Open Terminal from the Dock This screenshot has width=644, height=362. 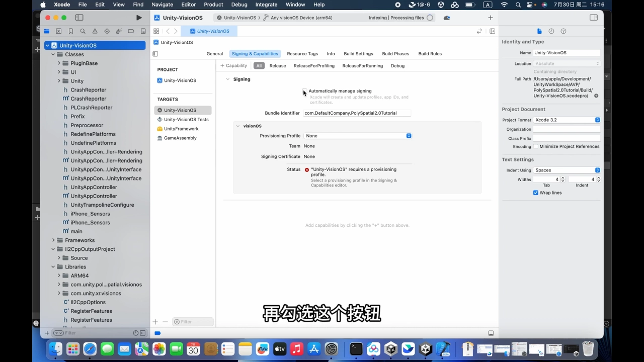tap(356, 349)
